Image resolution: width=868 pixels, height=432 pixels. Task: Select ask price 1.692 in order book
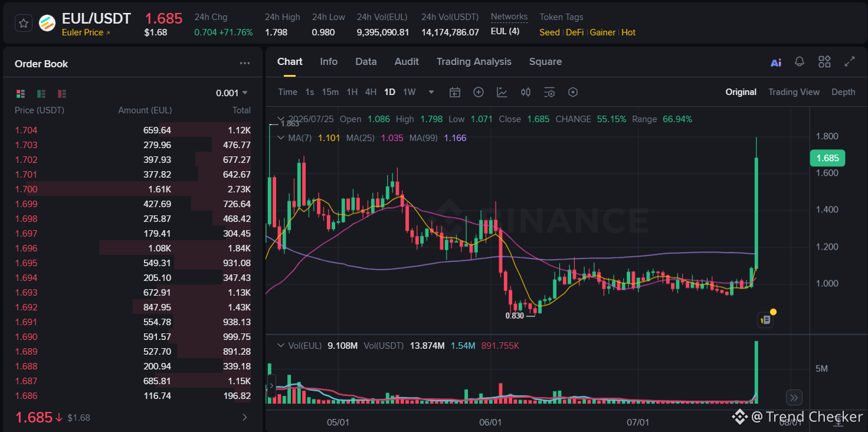point(26,307)
